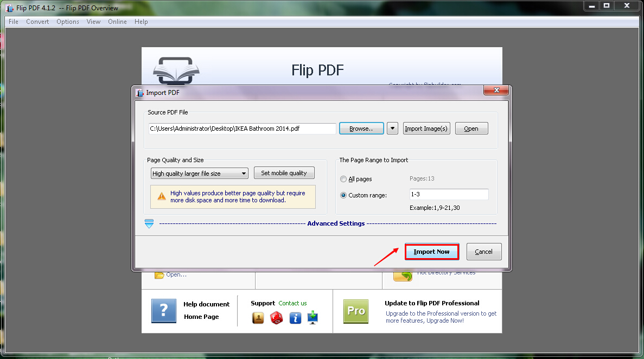This screenshot has width=644, height=359.
Task: Open the Help menu
Action: [141, 22]
